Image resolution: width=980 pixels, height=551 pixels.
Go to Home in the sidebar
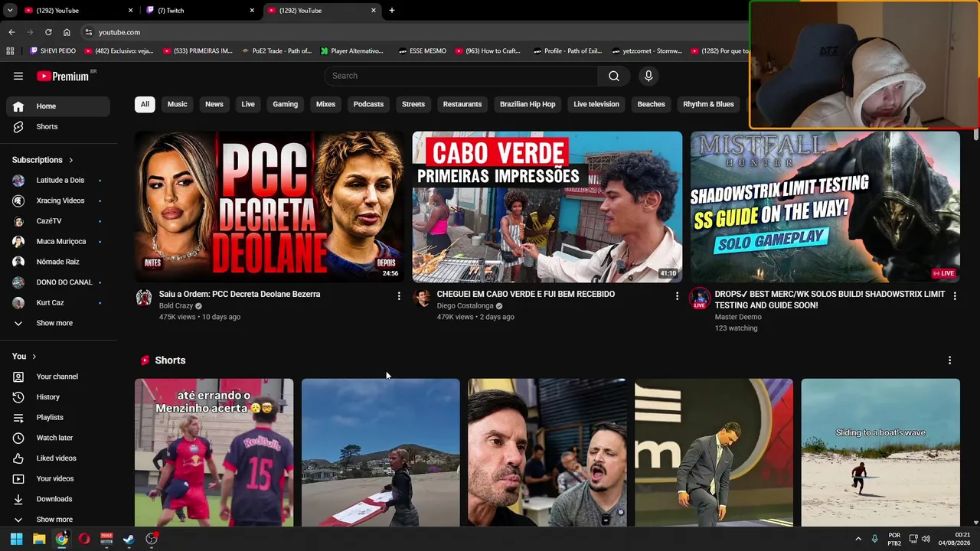tap(58, 106)
